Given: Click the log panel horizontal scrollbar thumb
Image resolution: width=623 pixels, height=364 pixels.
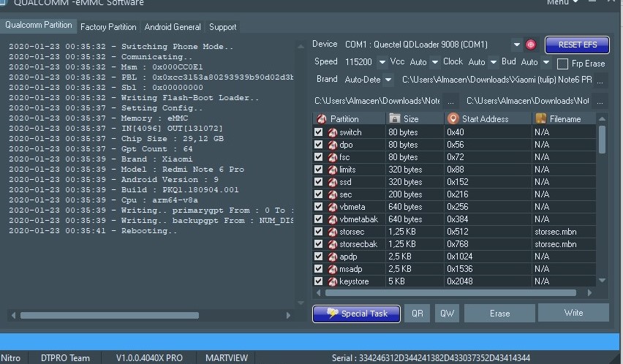Looking at the screenshot, I should [109, 315].
